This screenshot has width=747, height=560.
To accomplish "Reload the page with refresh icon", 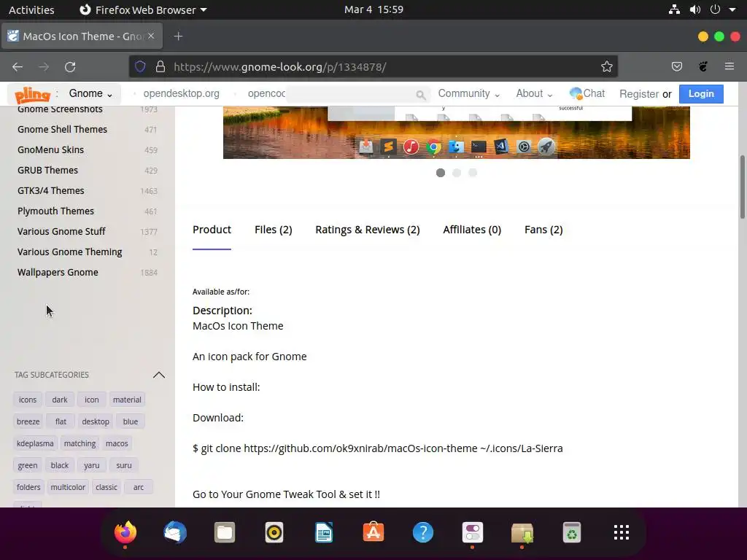I will (x=70, y=67).
